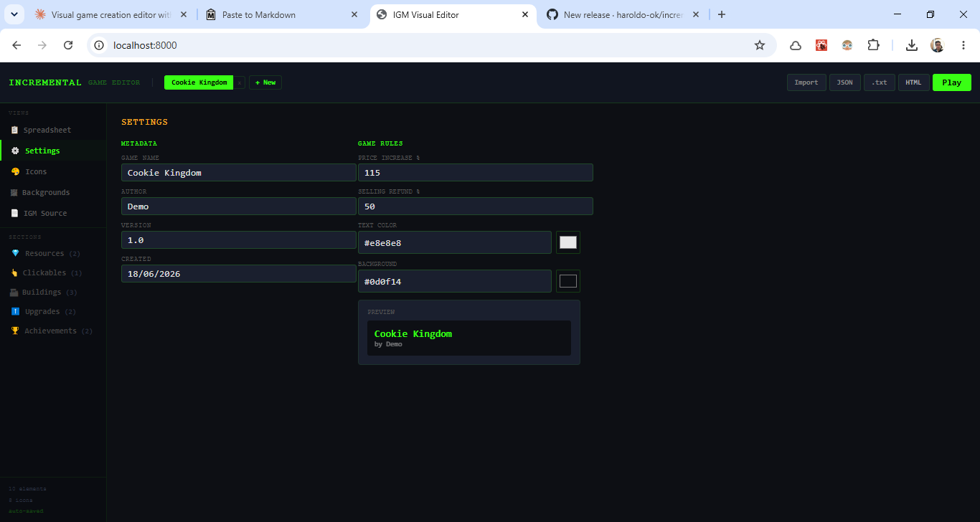
Task: Open the tab search dropdown arrow
Action: [x=16, y=14]
